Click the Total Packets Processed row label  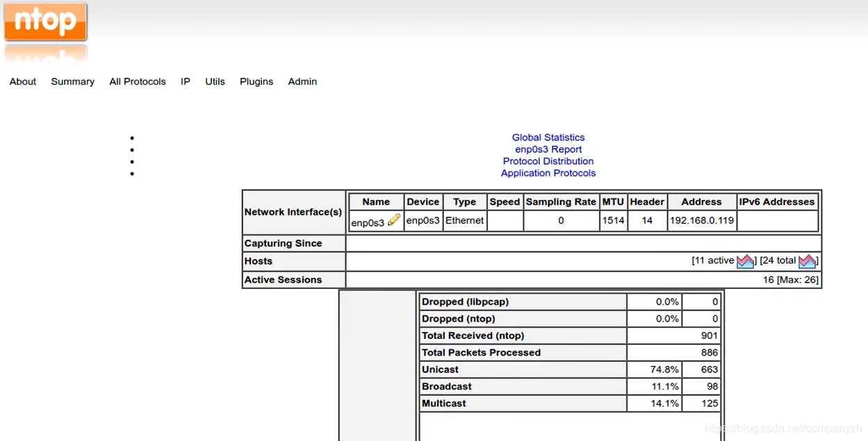(481, 353)
